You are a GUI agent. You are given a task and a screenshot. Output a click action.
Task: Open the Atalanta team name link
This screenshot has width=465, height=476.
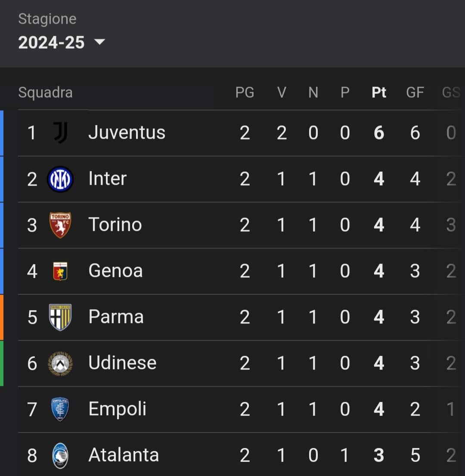124,455
